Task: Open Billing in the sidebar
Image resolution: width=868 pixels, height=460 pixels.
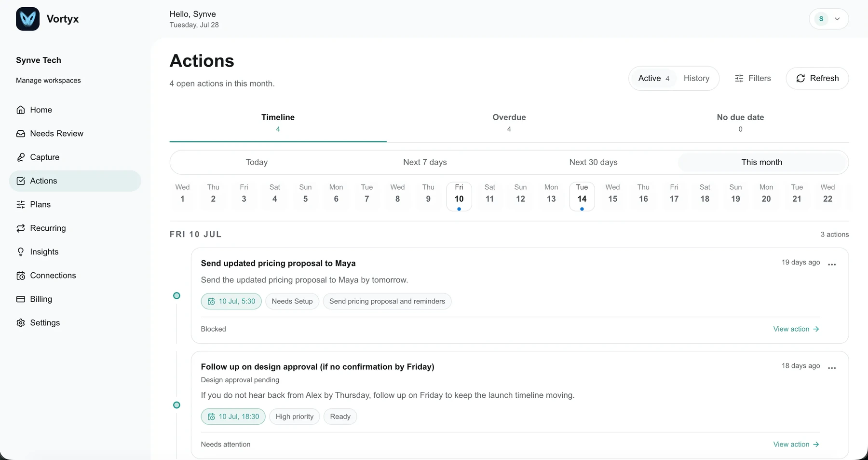Action: 75,299
